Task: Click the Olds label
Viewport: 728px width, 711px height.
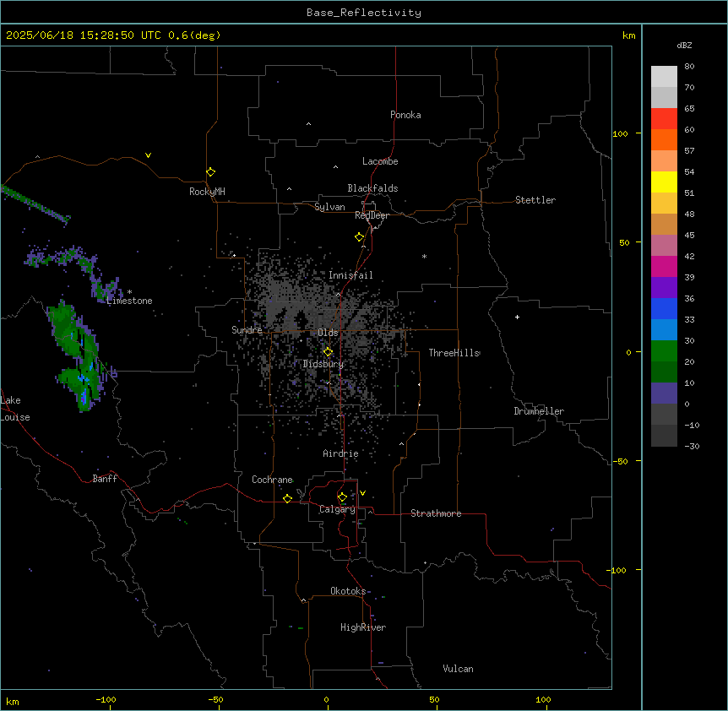Action: pos(328,333)
